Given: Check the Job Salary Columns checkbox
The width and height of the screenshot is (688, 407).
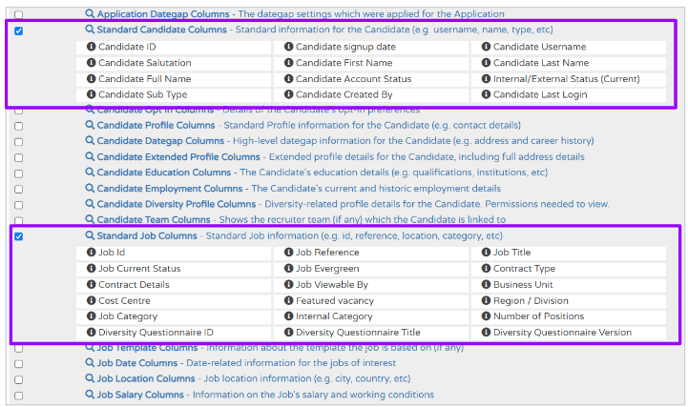Looking at the screenshot, I should coord(18,396).
